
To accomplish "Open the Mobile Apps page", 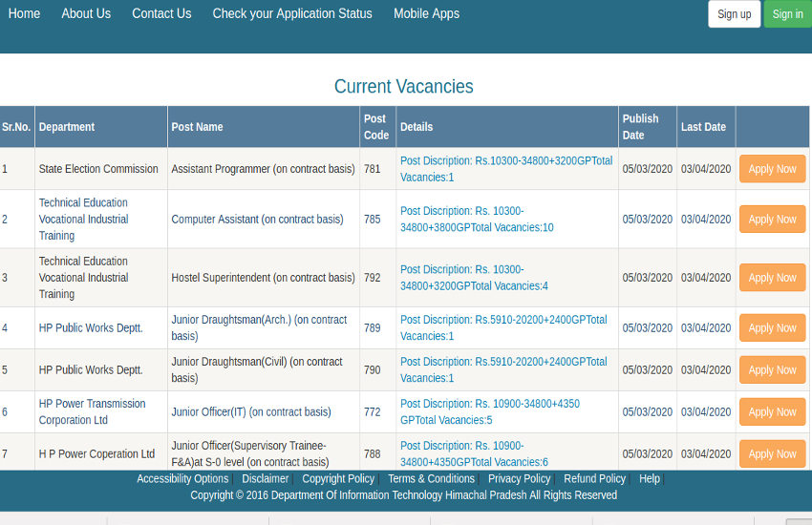I will coord(426,13).
